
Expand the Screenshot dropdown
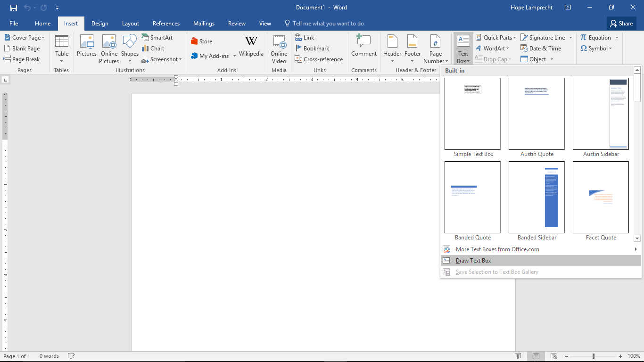[x=162, y=59]
